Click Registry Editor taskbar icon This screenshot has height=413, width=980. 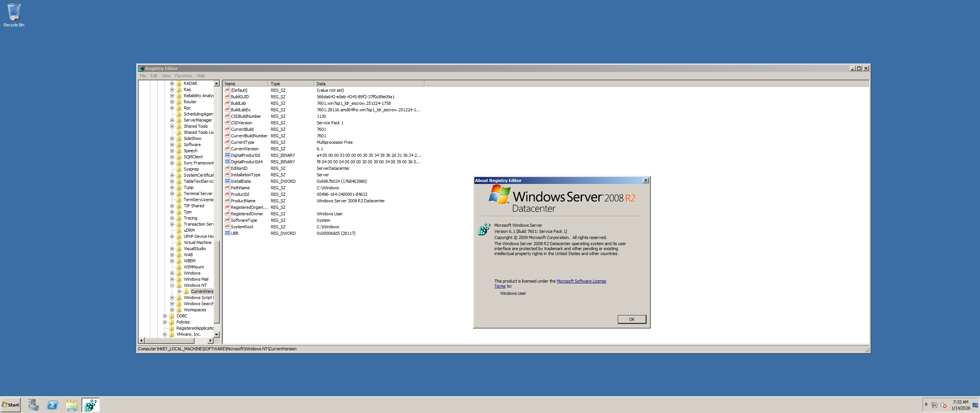tap(91, 405)
